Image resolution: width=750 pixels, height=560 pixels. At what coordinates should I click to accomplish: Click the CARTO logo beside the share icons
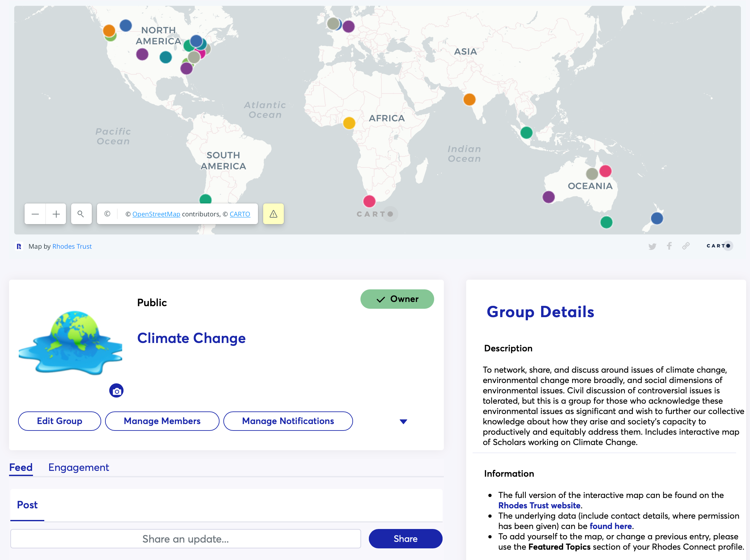pyautogui.click(x=720, y=246)
